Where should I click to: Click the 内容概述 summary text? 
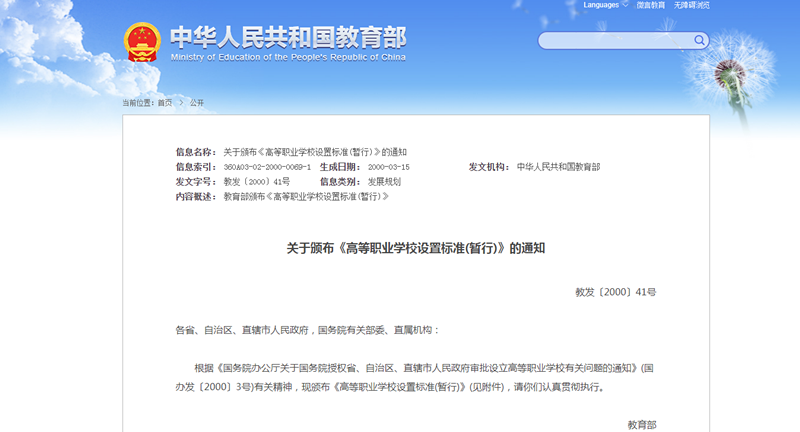pyautogui.click(x=306, y=196)
